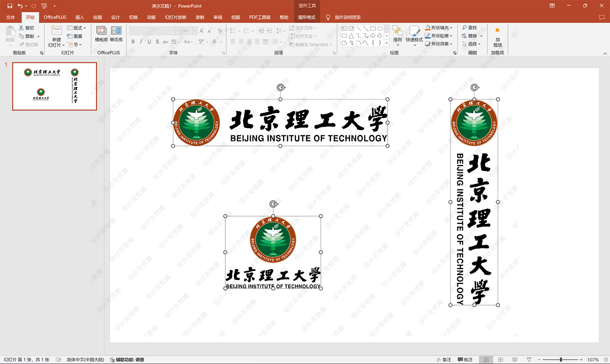Open the 模板库 template library
The image size is (610, 364).
click(101, 34)
